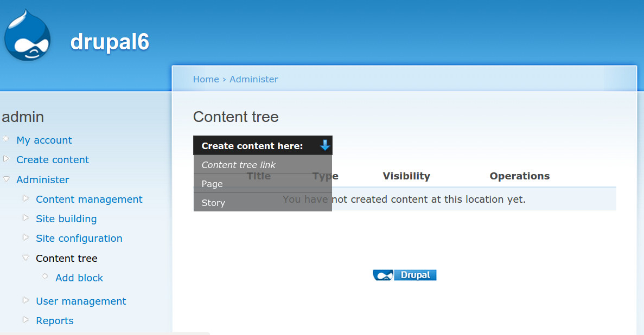Viewport: 644px width, 335px height.
Task: Collapse the Content tree triangle
Action: [x=25, y=258]
